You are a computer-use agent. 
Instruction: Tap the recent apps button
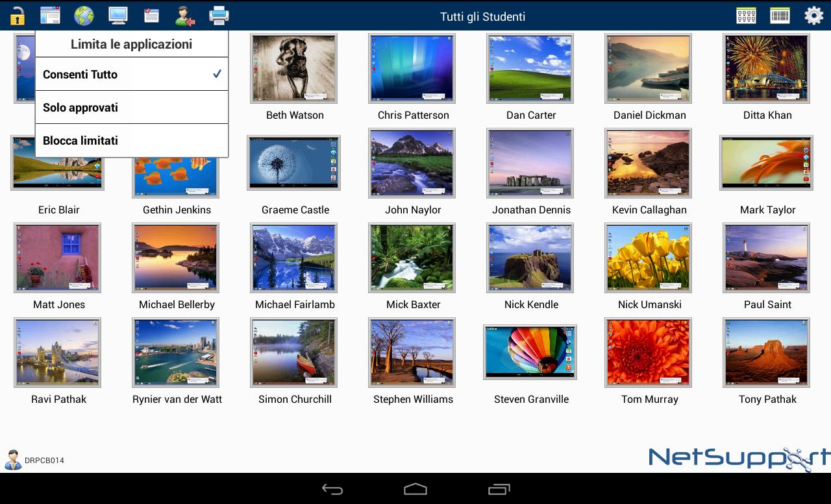499,489
